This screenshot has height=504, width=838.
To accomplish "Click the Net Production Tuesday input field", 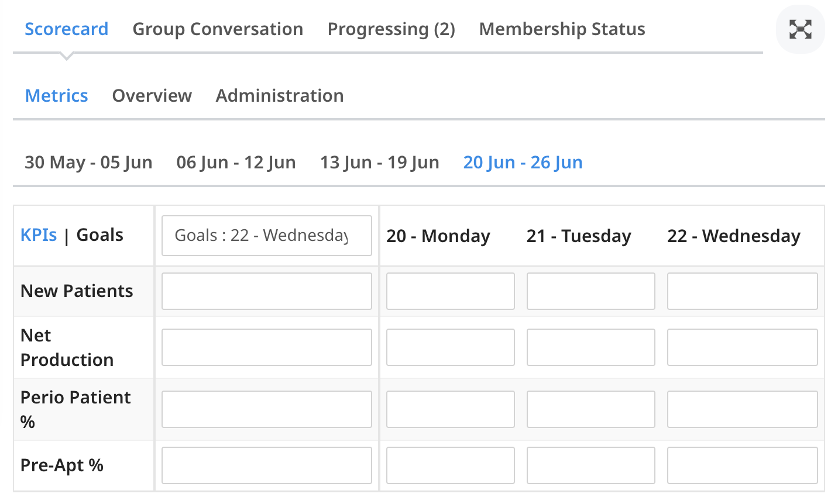I will (x=590, y=347).
